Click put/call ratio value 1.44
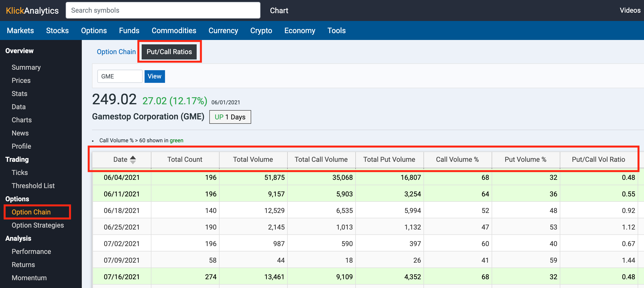This screenshot has width=644, height=288. pyautogui.click(x=628, y=260)
